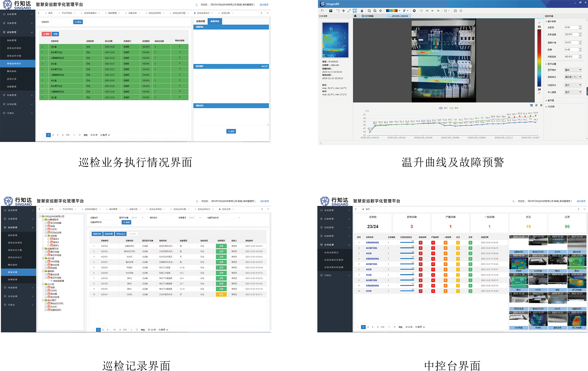Open 是否子设备 dropdown in inspection record window
Image resolution: width=588 pixels, height=371 pixels.
click(137, 218)
